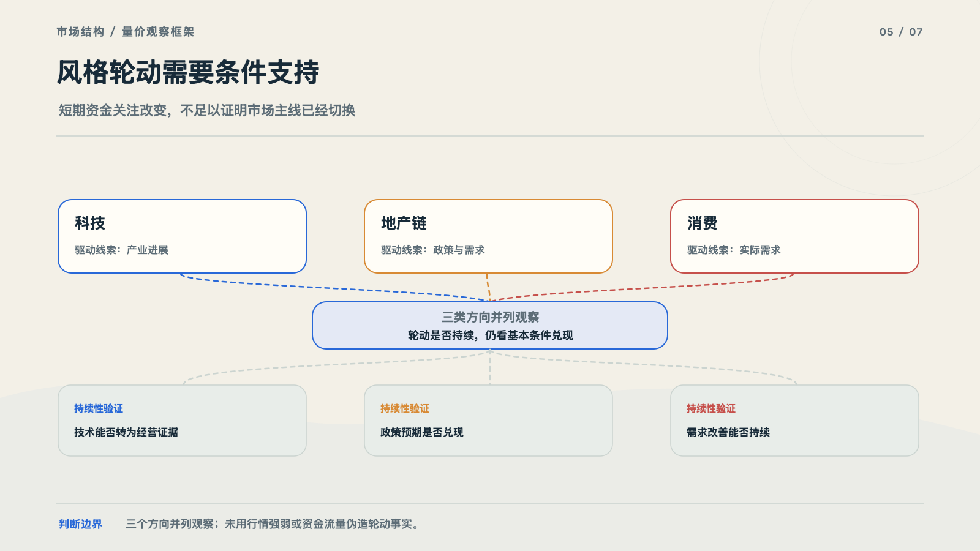Select 政策预期是否兑现 text

coord(422,432)
